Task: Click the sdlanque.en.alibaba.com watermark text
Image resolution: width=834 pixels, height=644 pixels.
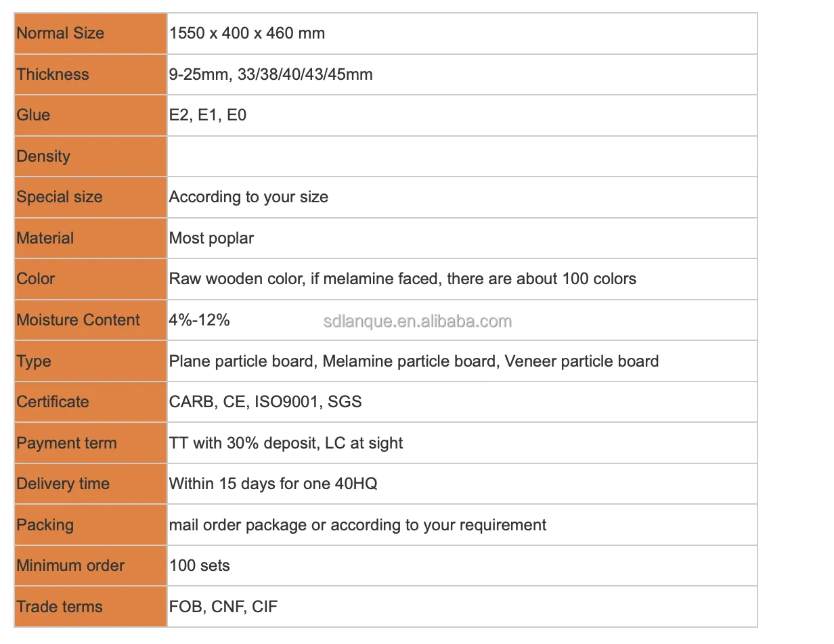Action: pyautogui.click(x=417, y=321)
